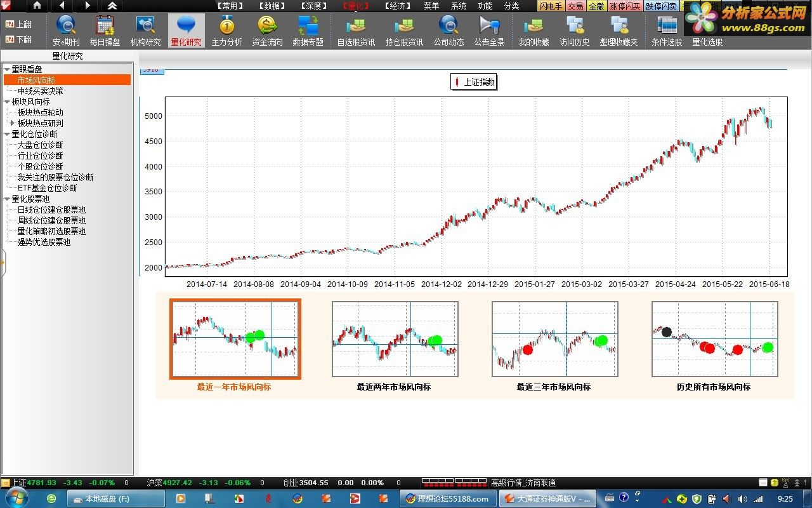
Task: Open 资金流向 toolbar icon
Action: point(267,30)
